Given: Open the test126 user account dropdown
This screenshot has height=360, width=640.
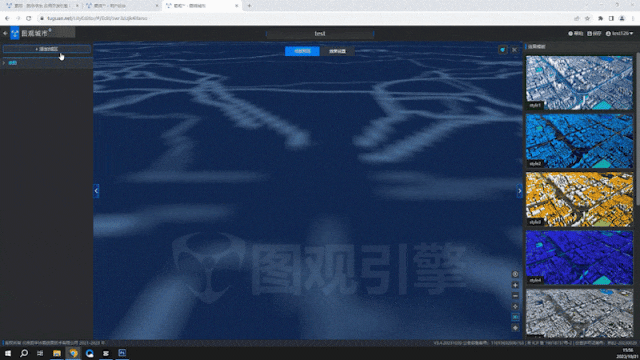Looking at the screenshot, I should tap(620, 33).
